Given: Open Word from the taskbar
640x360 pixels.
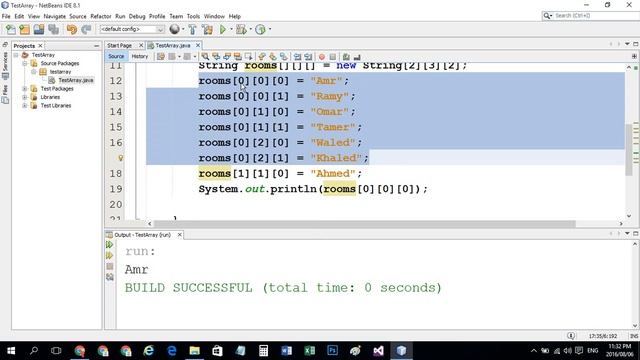Looking at the screenshot, I should point(287,351).
